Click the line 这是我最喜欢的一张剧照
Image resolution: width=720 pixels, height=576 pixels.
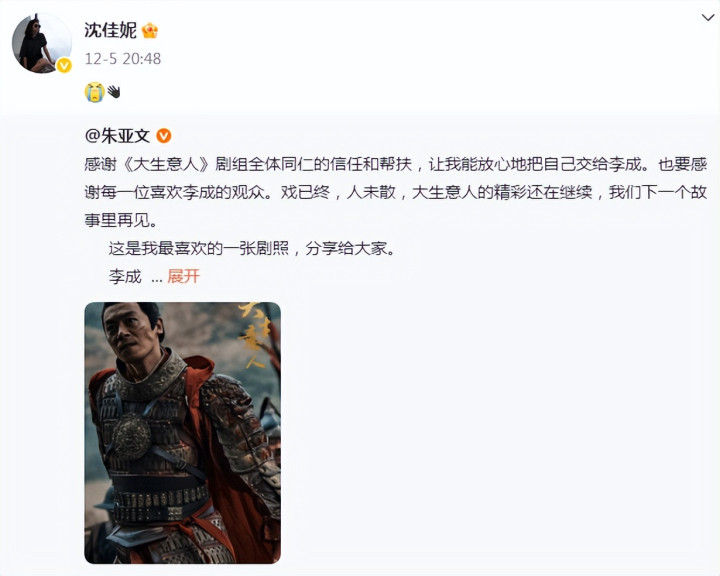252,249
